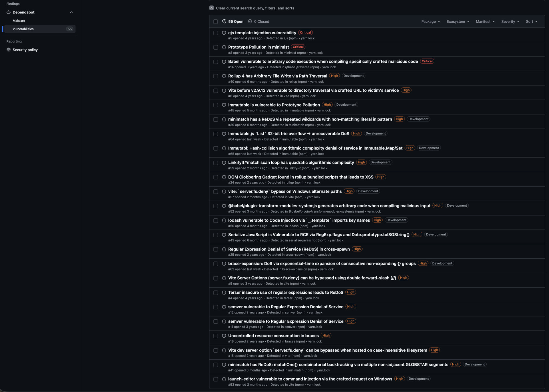This screenshot has width=549, height=392.
Task: Check the Vite dev server case-insensitive filesystem checkbox
Action: pyautogui.click(x=216, y=350)
